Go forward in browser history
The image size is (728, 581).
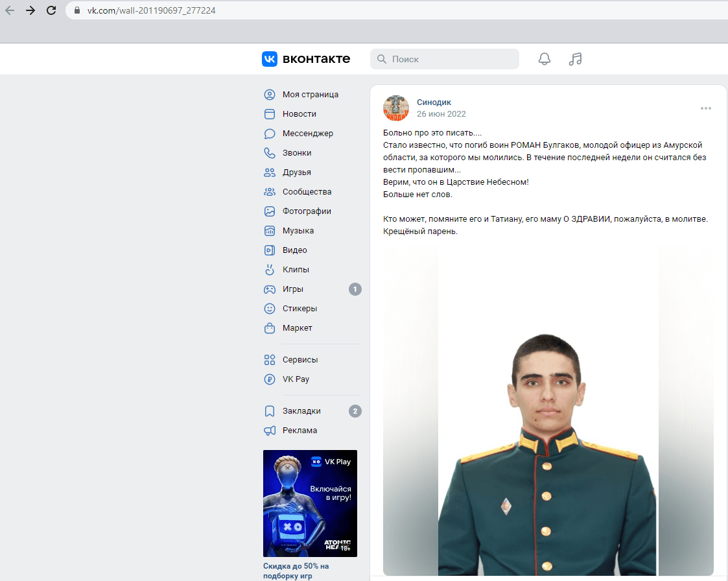click(x=30, y=10)
